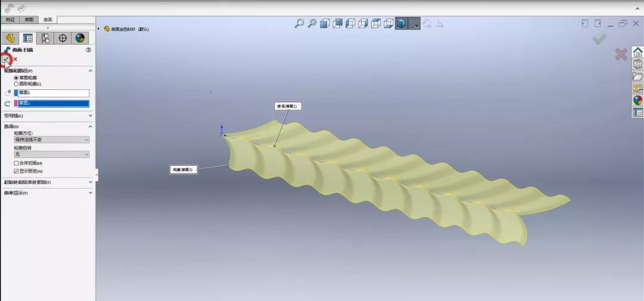Click the path icon beside 草图2 box
The image size is (644, 301).
[7, 104]
